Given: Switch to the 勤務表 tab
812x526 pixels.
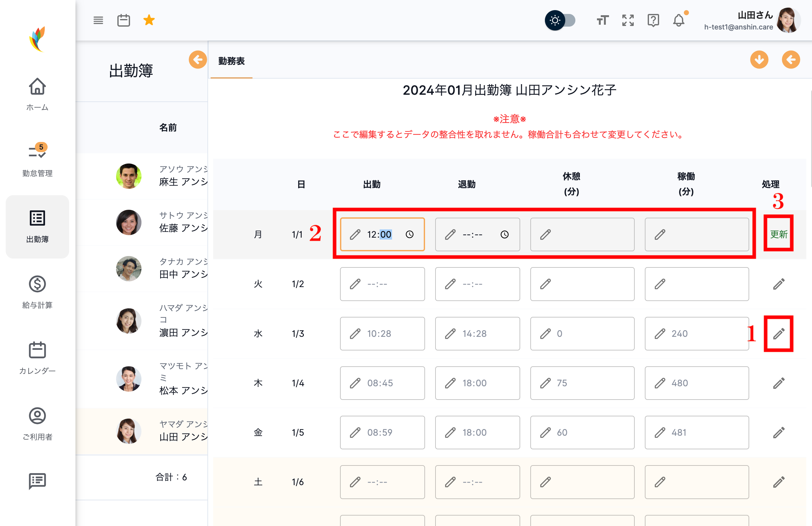Looking at the screenshot, I should click(x=231, y=62).
